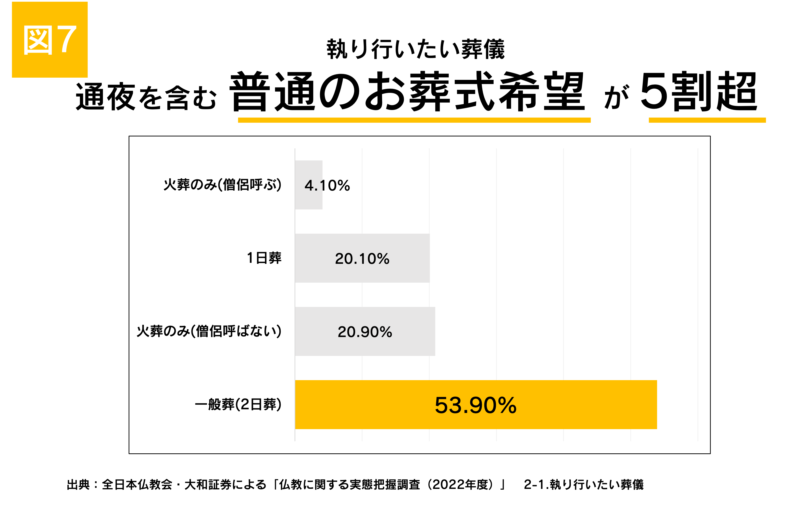Select the 20.90% value label

point(365,332)
